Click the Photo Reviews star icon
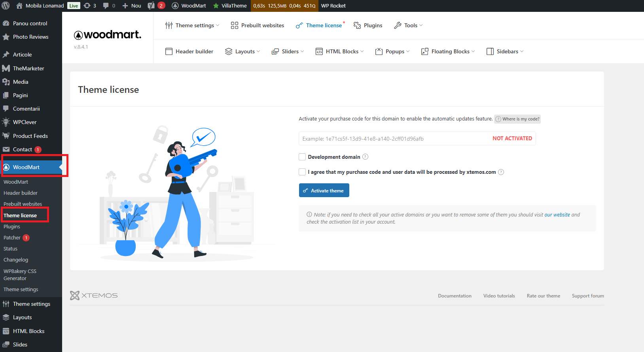The height and width of the screenshot is (352, 644). (6, 37)
